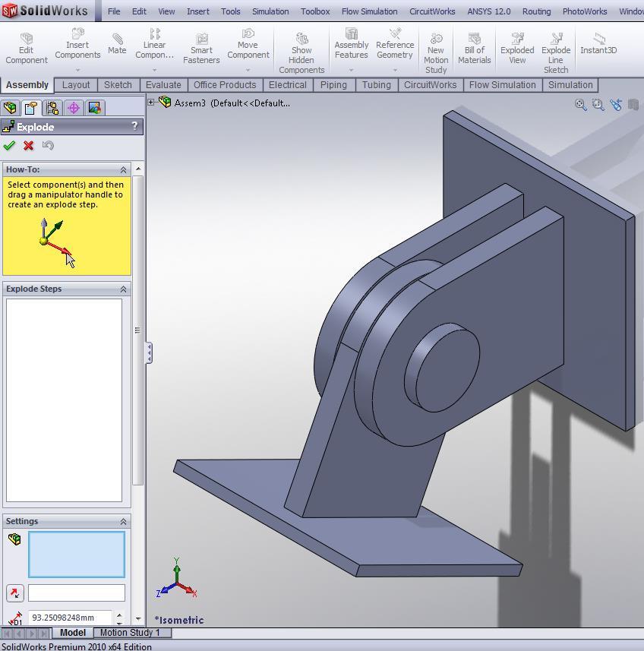644x651 pixels.
Task: Open the DisplayManager panel tab
Action: point(95,108)
